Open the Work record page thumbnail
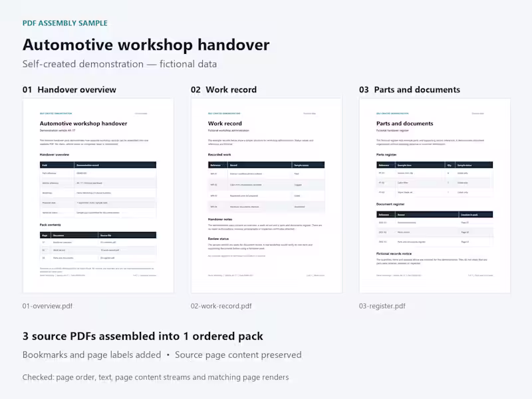Viewport: 532px width, 399px height. coord(267,196)
